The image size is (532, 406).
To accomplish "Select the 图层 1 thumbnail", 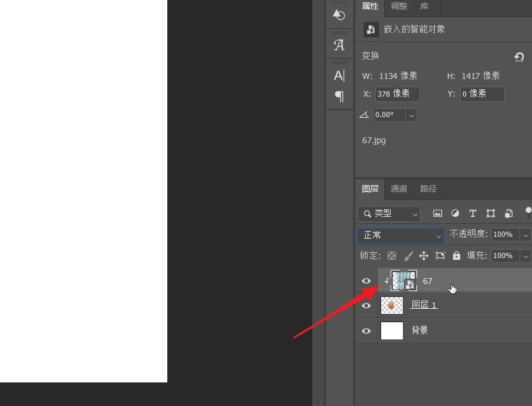I will pos(392,305).
